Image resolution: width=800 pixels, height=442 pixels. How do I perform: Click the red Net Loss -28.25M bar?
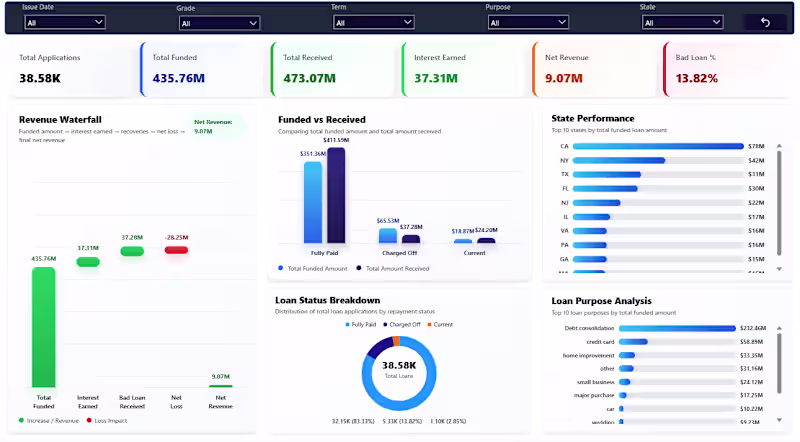pyautogui.click(x=177, y=250)
